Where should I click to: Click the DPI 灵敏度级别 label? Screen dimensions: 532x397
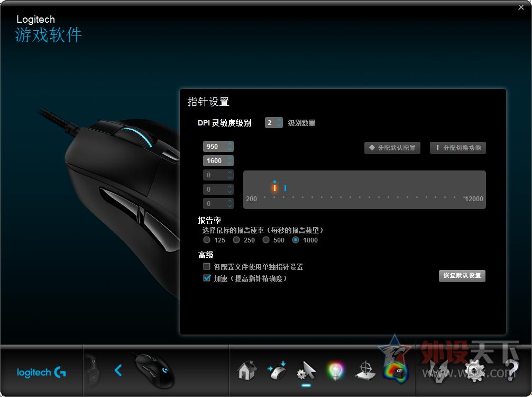[x=225, y=123]
